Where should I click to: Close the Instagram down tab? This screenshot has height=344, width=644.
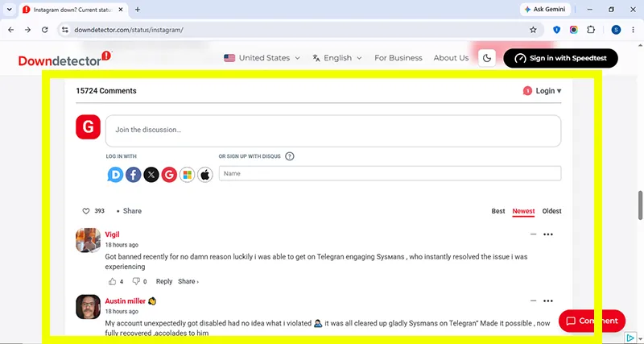coord(121,10)
